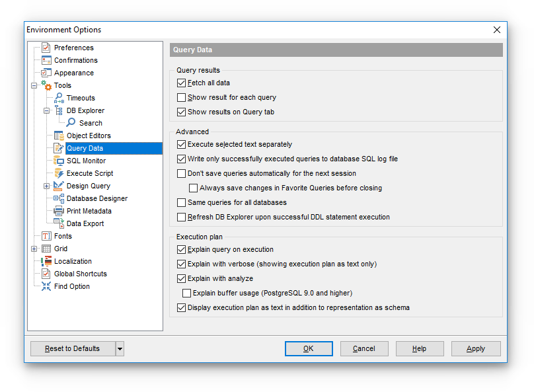
Task: Click the Data Export icon
Action: (x=59, y=223)
